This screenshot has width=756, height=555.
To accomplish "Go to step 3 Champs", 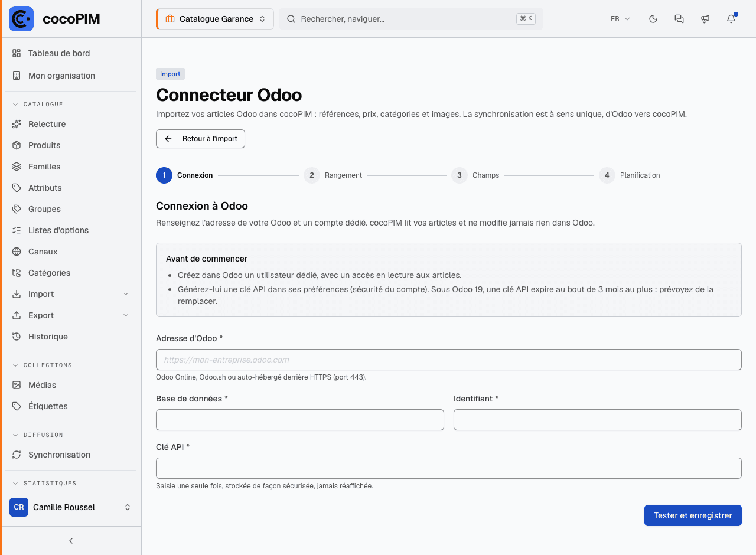I will [x=475, y=175].
